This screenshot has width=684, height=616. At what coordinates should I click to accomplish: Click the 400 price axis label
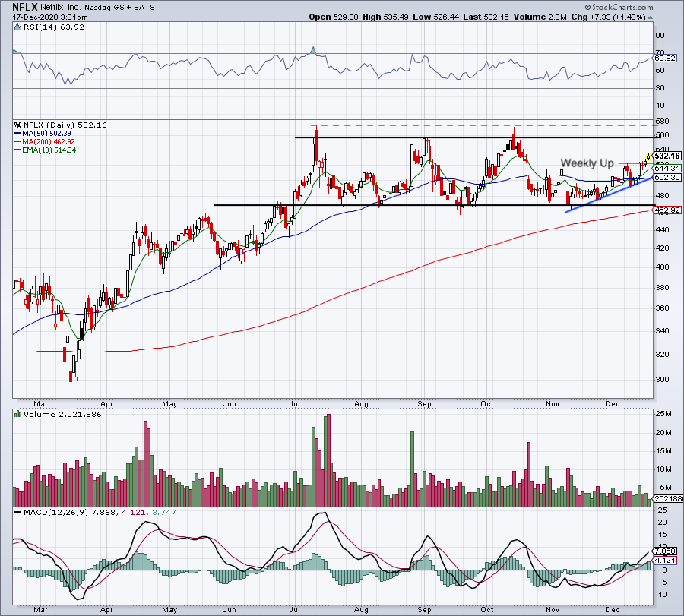(x=662, y=267)
